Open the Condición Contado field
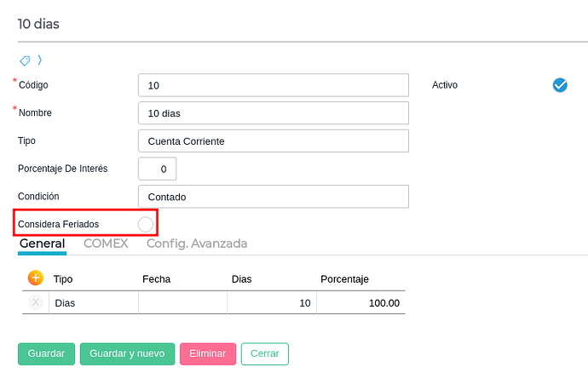Image resolution: width=588 pixels, height=373 pixels. (273, 197)
